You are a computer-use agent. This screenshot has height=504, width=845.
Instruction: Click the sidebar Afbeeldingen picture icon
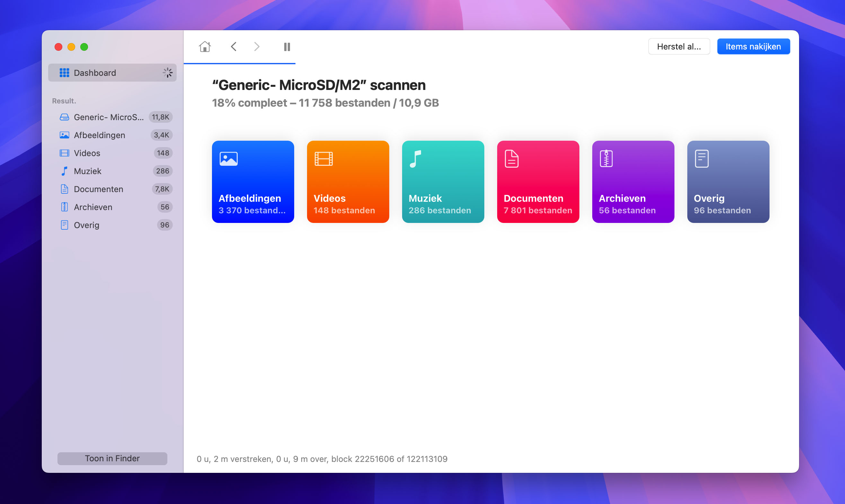click(x=64, y=135)
